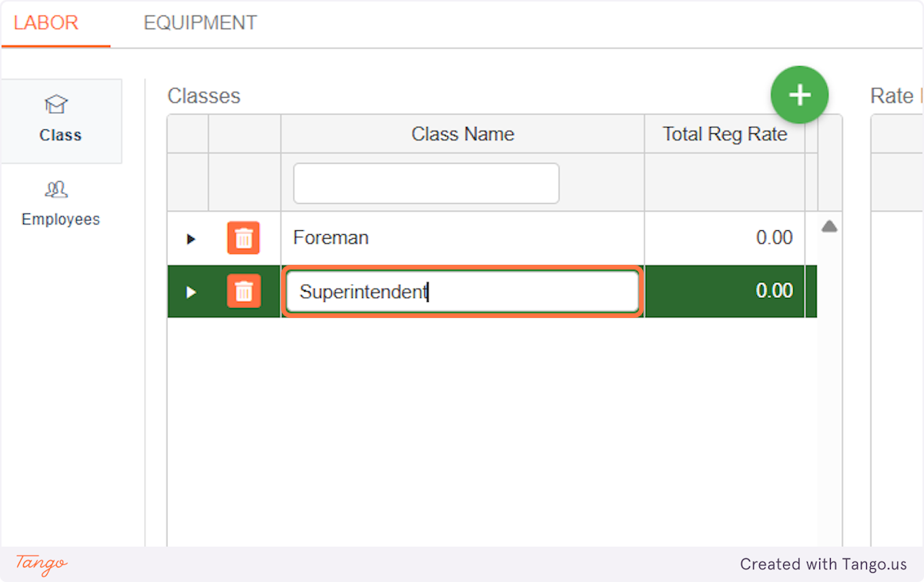Click Superintendent's 0.00 rate cell
This screenshot has width=924, height=582.
(x=724, y=291)
